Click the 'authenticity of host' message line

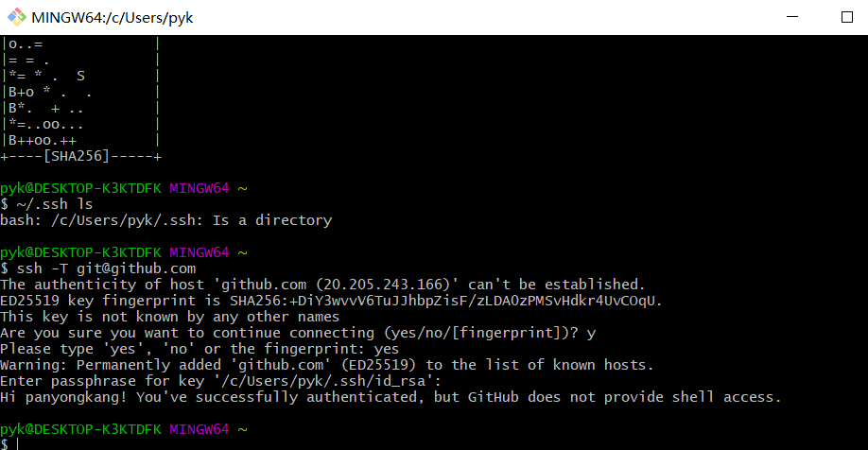point(322,285)
